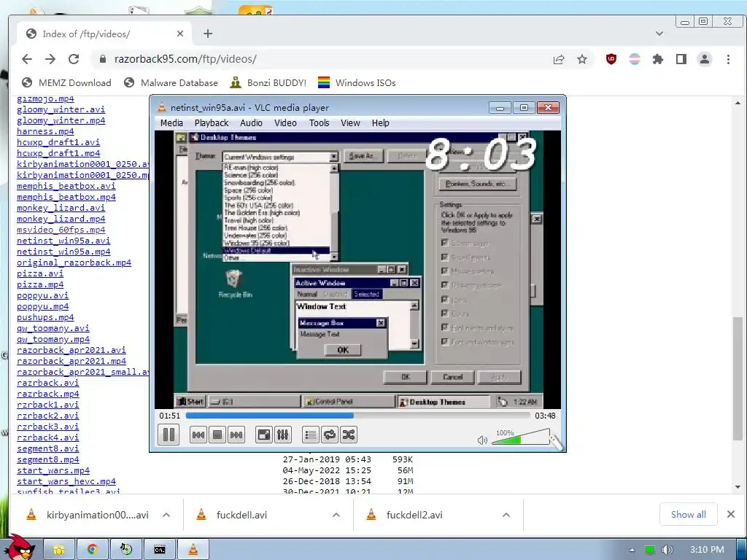Viewport: 747px width, 560px height.
Task: Open Malware Database bookmark
Action: click(x=171, y=83)
